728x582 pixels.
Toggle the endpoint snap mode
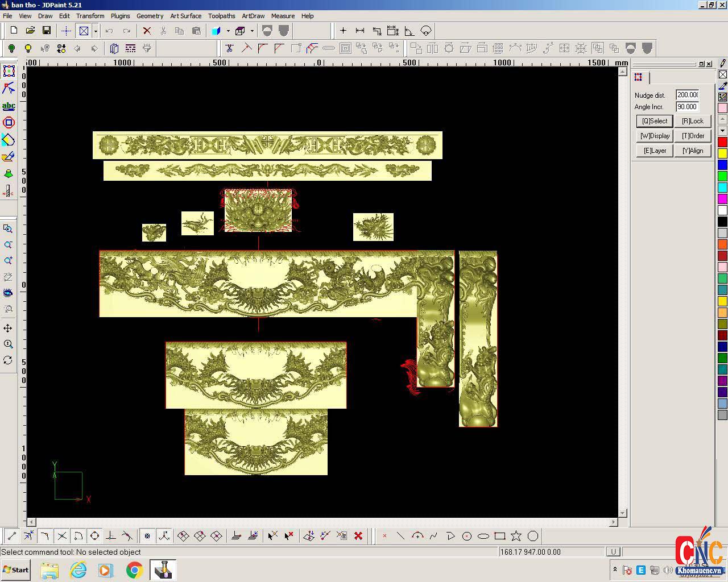(12, 536)
